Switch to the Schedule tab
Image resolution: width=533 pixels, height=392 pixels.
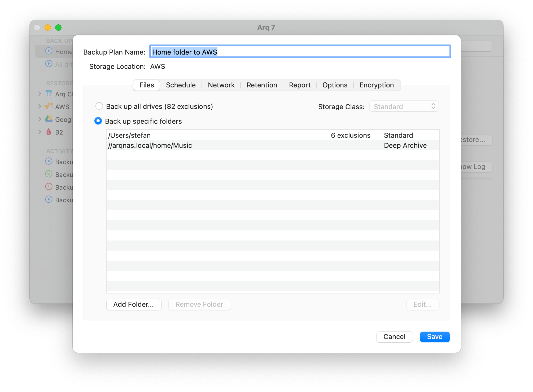click(x=181, y=85)
